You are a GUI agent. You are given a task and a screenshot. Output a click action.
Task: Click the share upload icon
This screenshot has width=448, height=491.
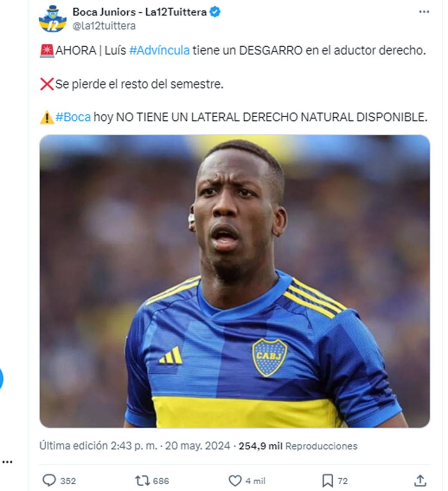click(x=420, y=481)
